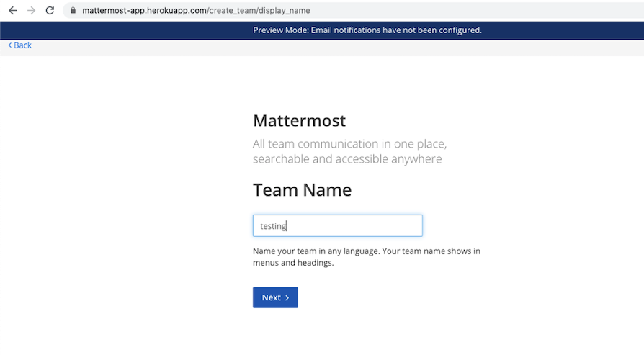Click the Preview Mode banner text
644x355 pixels.
click(x=367, y=30)
